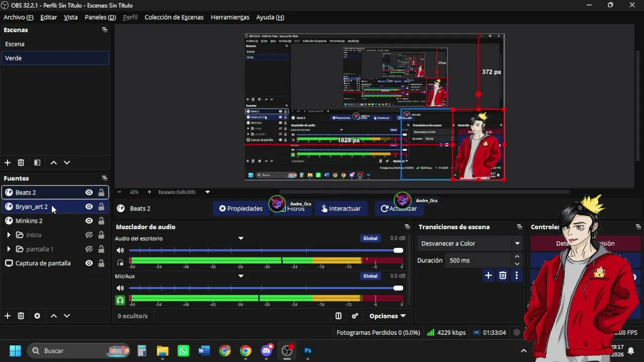644x362 pixels.
Task: Open Mic/Aux options arrow
Action: pyautogui.click(x=240, y=276)
